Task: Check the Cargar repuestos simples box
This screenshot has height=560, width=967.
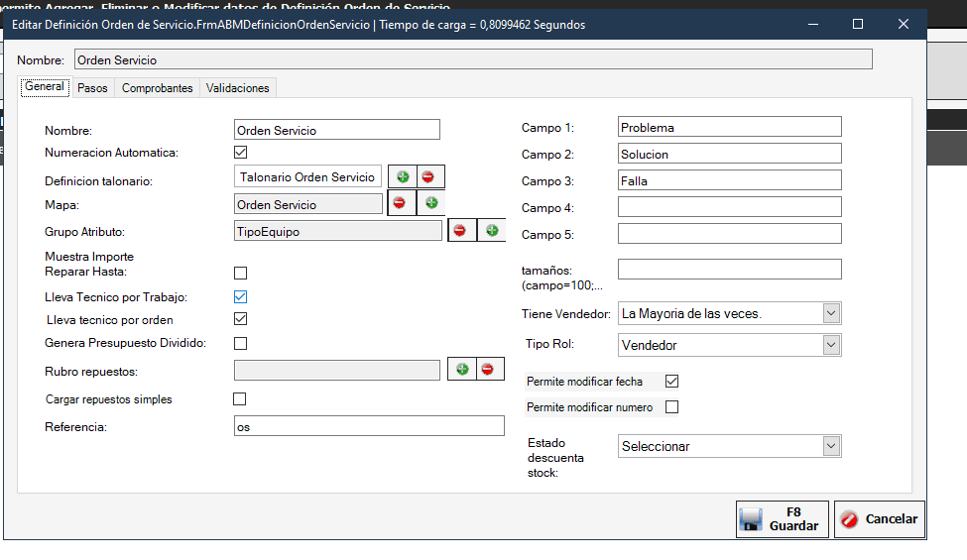Action: (239, 399)
